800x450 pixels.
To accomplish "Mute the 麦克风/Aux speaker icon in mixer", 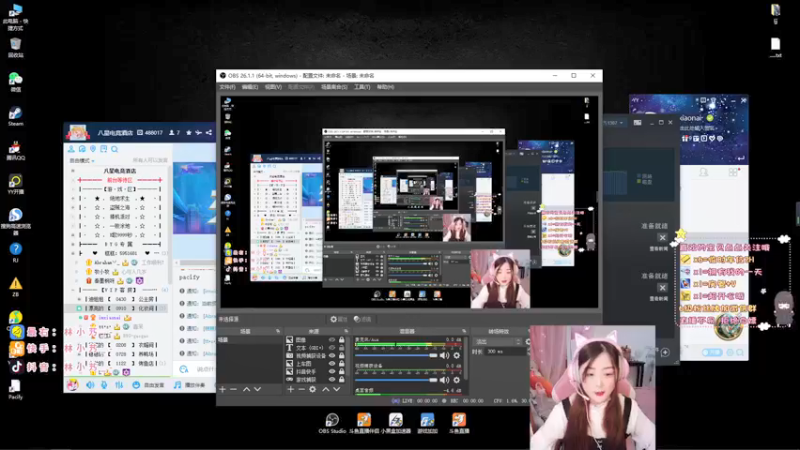I will (x=444, y=355).
